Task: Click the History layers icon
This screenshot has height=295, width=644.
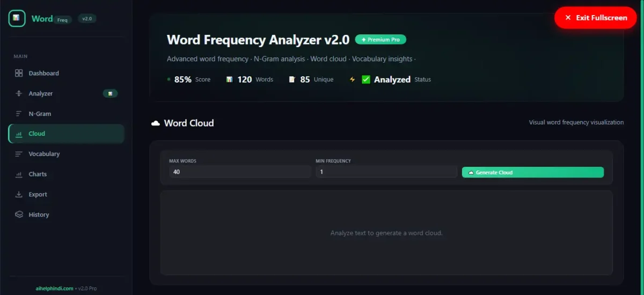Action: tap(19, 215)
